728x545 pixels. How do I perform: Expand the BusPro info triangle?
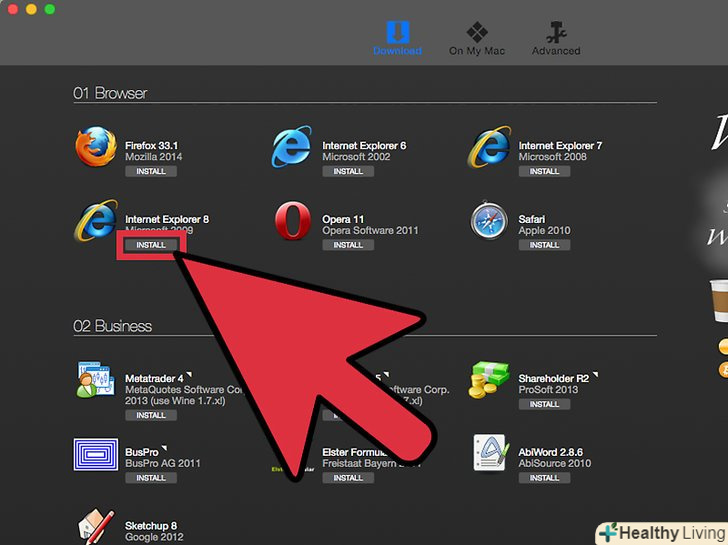tap(164, 448)
